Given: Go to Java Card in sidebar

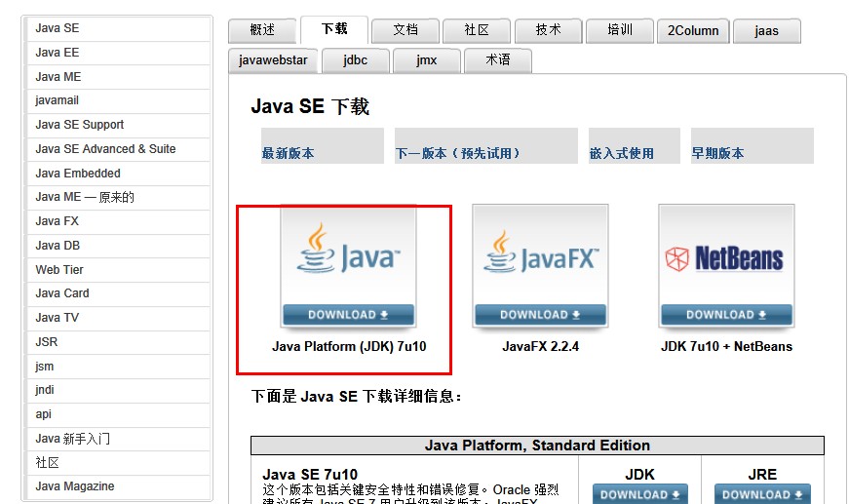Looking at the screenshot, I should [x=118, y=293].
